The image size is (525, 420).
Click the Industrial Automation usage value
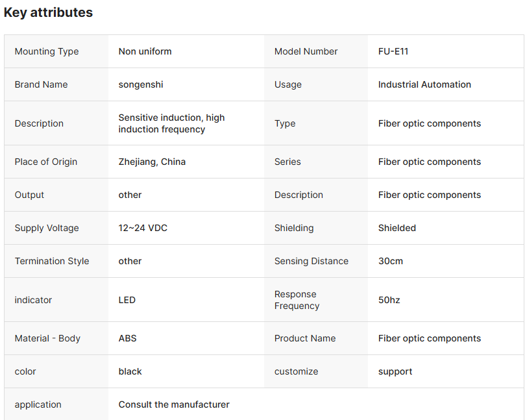(x=424, y=84)
